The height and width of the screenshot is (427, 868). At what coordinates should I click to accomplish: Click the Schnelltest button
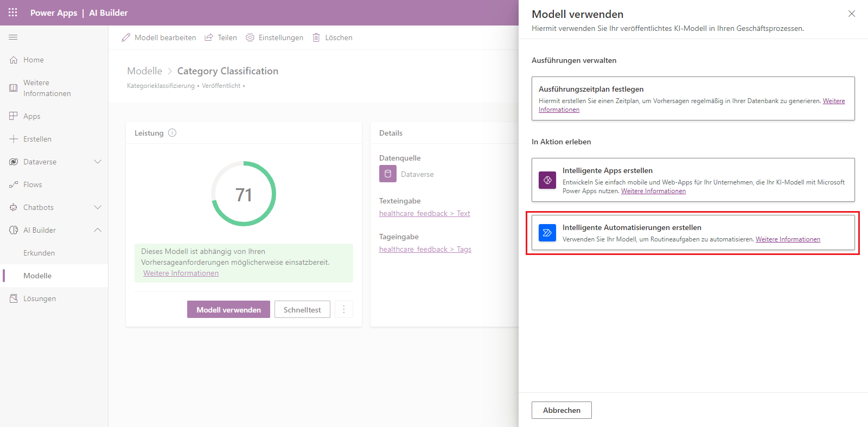tap(302, 309)
